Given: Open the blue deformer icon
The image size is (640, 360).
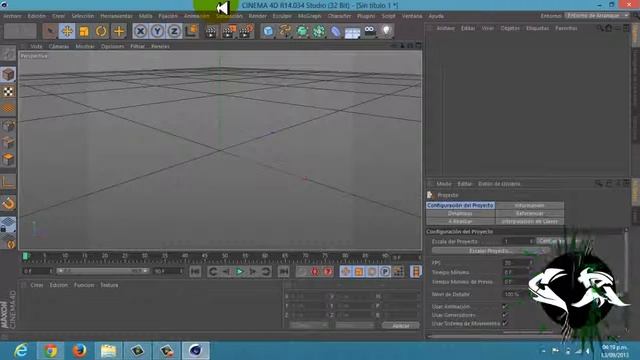Looking at the screenshot, I should [x=336, y=31].
